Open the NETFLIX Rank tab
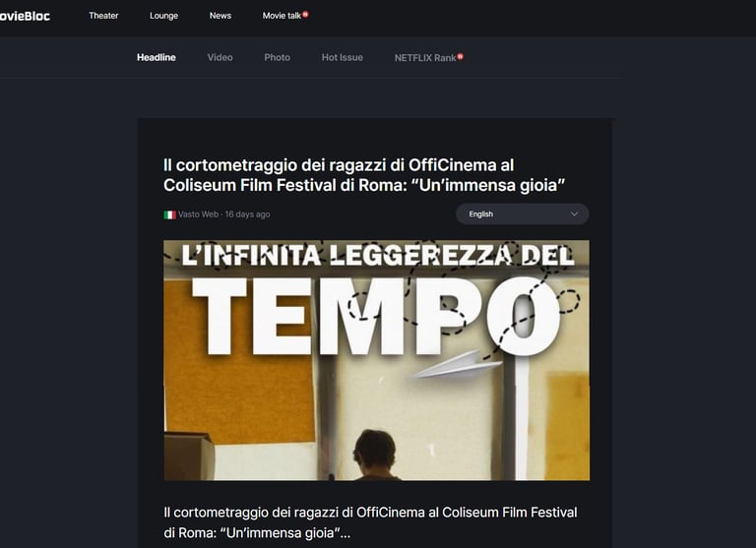The width and height of the screenshot is (756, 548). pos(425,58)
